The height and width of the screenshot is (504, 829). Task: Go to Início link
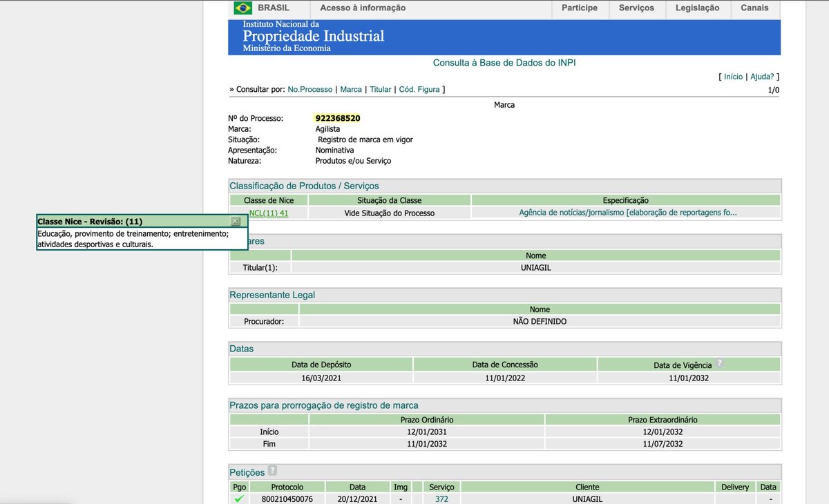click(x=733, y=77)
